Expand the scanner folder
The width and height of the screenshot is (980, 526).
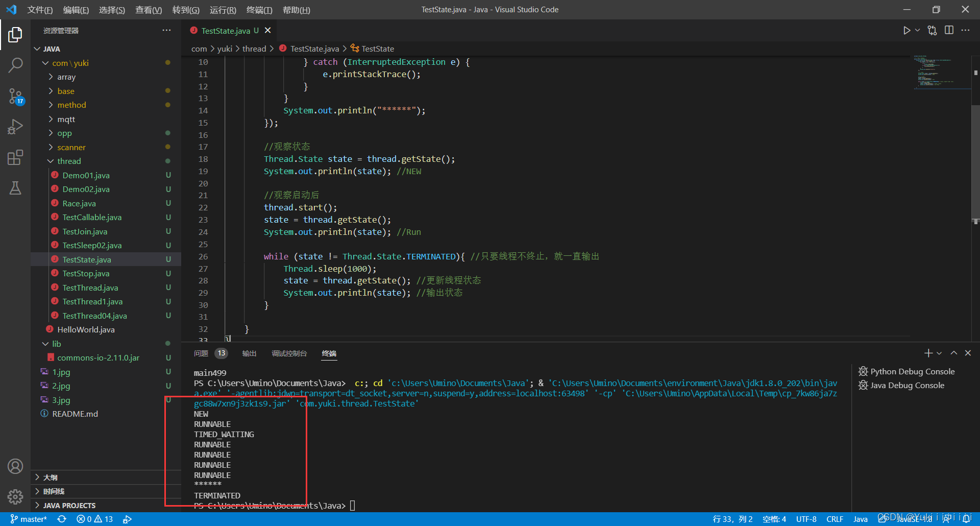click(106, 147)
